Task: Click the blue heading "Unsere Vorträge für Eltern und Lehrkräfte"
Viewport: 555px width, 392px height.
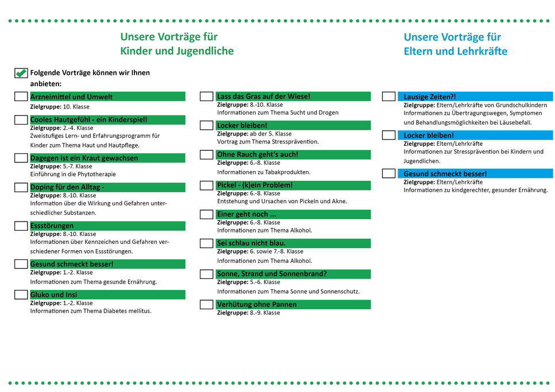Action: tap(455, 44)
